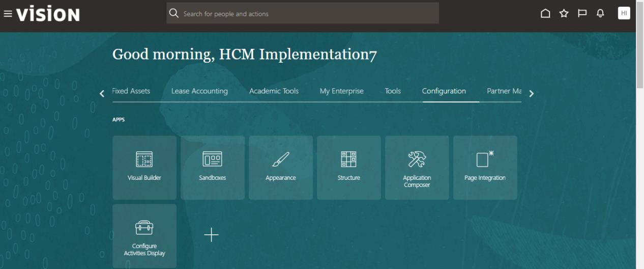Open the navigator hamburger menu
Screen dimensions: 644x269
click(x=8, y=14)
